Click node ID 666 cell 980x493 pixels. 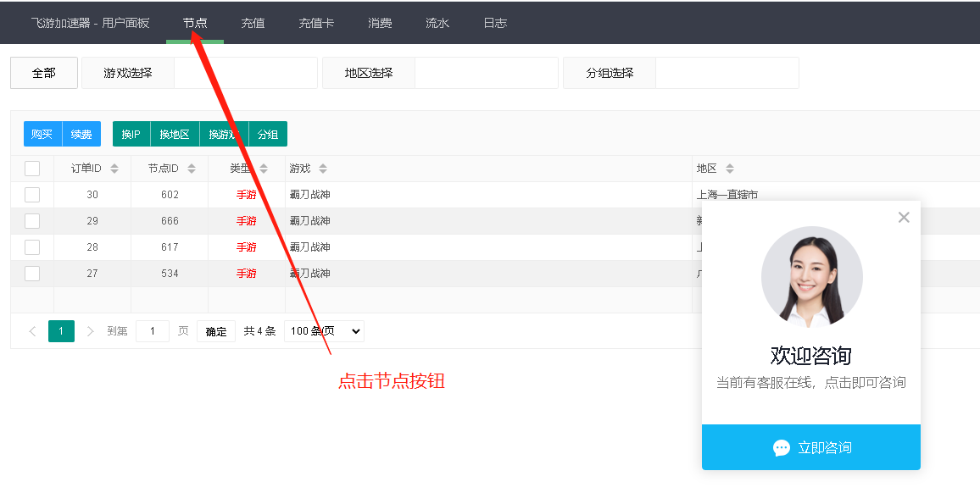(170, 221)
